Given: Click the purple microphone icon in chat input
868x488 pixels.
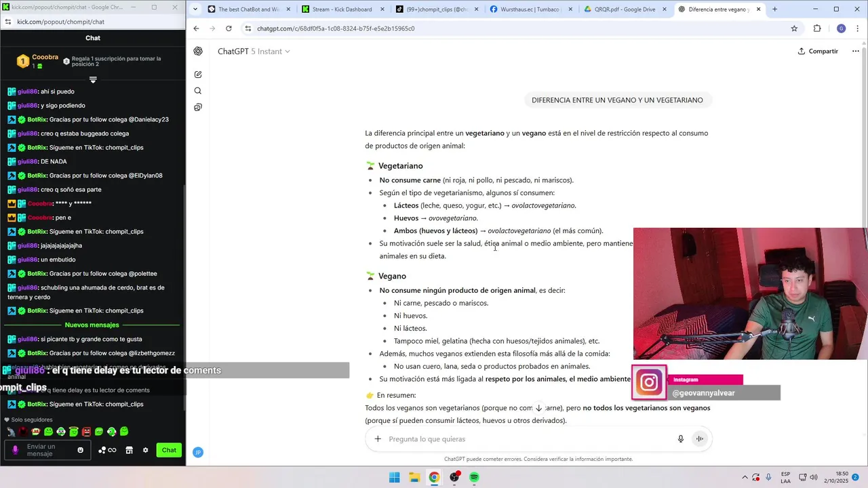Looking at the screenshot, I should [15, 450].
